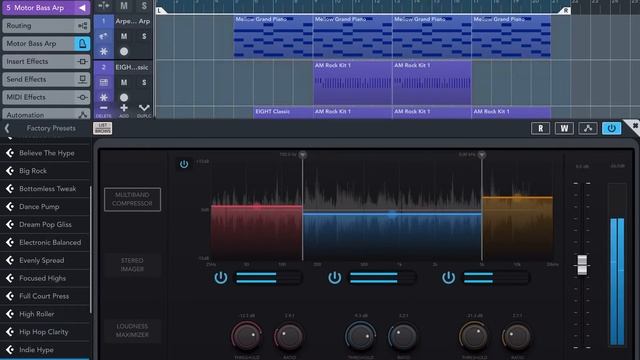This screenshot has height=360, width=640.
Task: Load the Bottomless Tweak preset
Action: coord(45,189)
